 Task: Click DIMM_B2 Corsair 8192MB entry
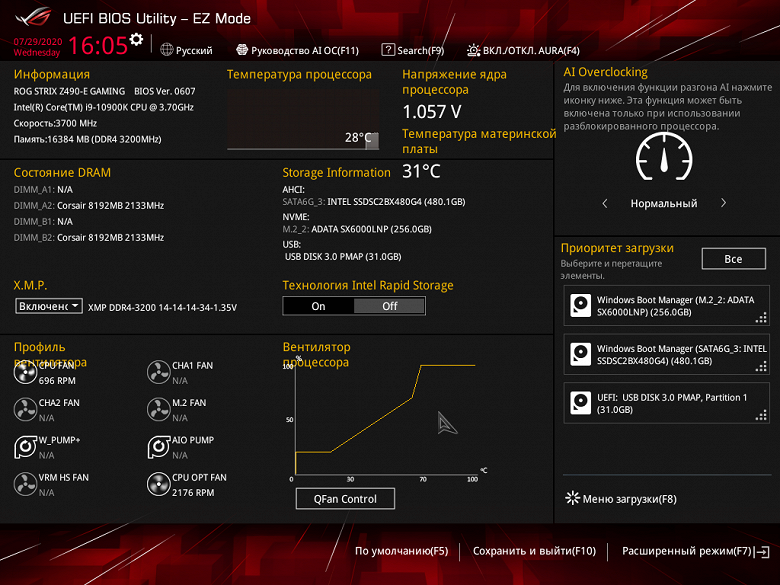[89, 237]
